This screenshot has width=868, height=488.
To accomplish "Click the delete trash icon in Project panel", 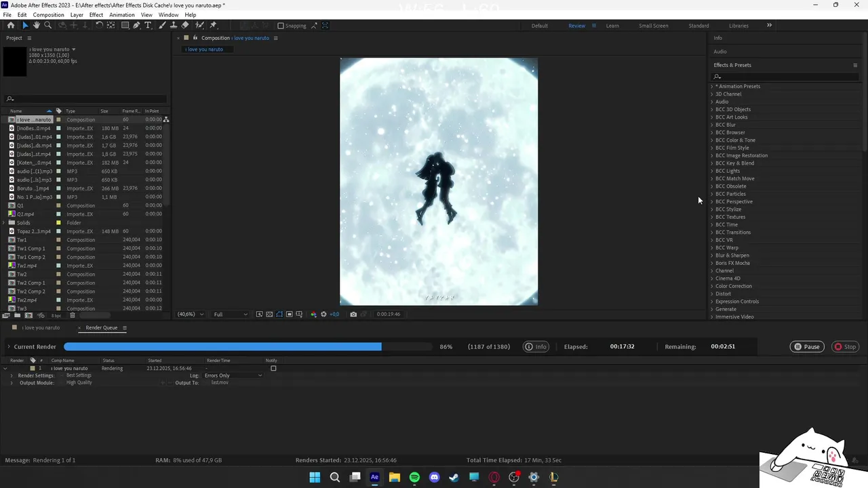I will [73, 315].
